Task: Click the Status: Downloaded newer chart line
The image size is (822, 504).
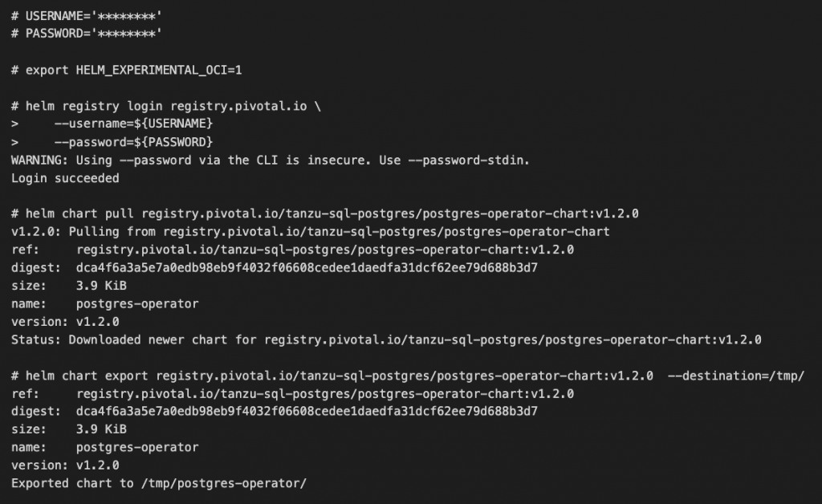Action: pyautogui.click(x=386, y=339)
